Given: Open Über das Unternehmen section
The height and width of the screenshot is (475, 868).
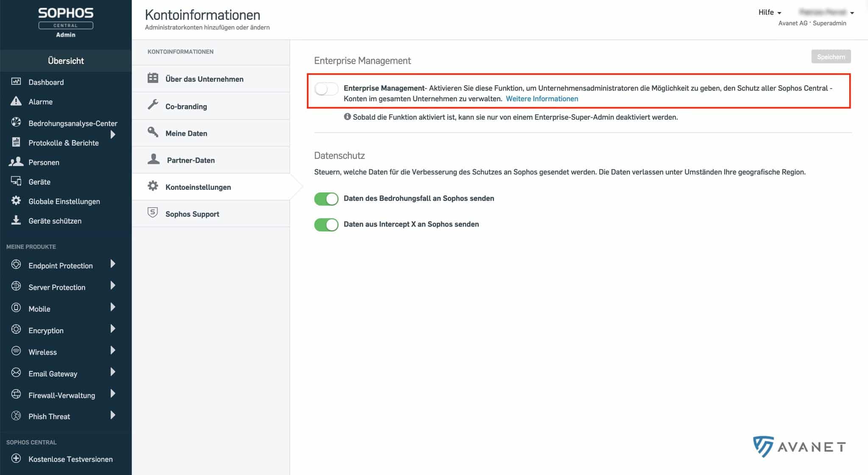Looking at the screenshot, I should tap(211, 79).
